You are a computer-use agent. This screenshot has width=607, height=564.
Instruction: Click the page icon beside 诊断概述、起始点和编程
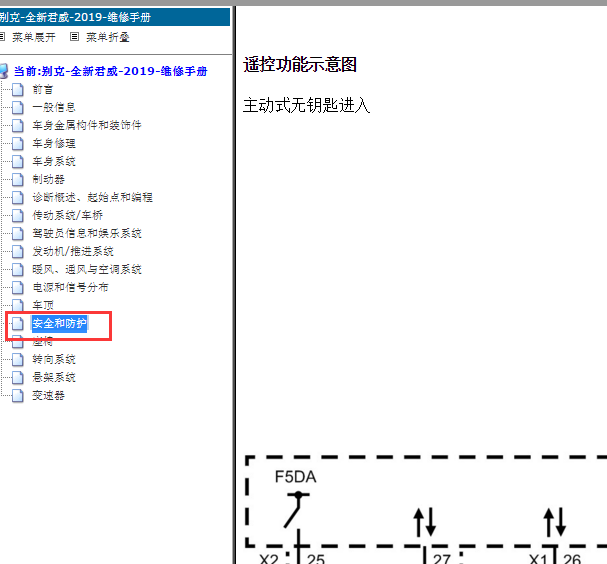[x=17, y=197]
